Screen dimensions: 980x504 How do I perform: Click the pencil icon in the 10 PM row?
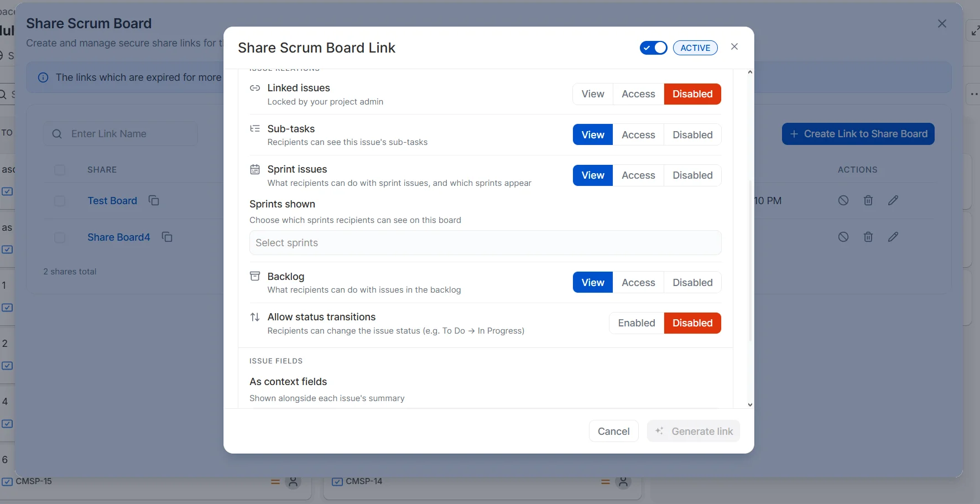click(x=893, y=200)
